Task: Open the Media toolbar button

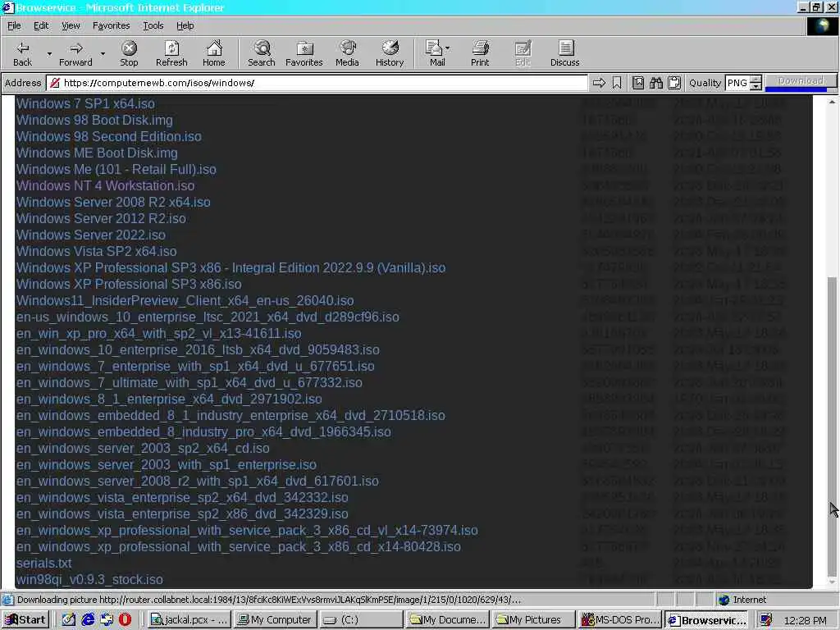Action: (347, 53)
